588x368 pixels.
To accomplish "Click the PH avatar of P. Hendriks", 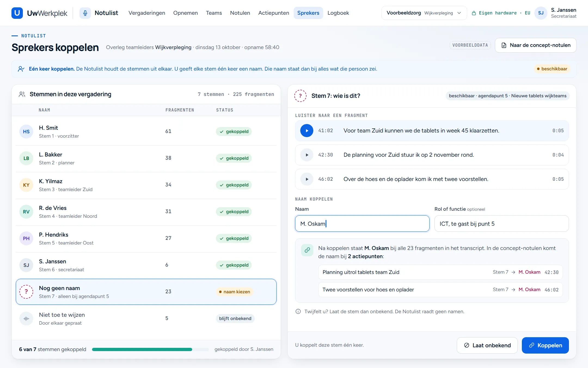I will point(26,239).
